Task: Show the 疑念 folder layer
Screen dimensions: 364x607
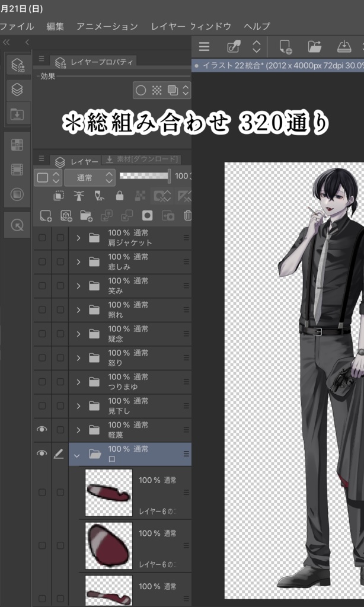Action: tap(42, 334)
